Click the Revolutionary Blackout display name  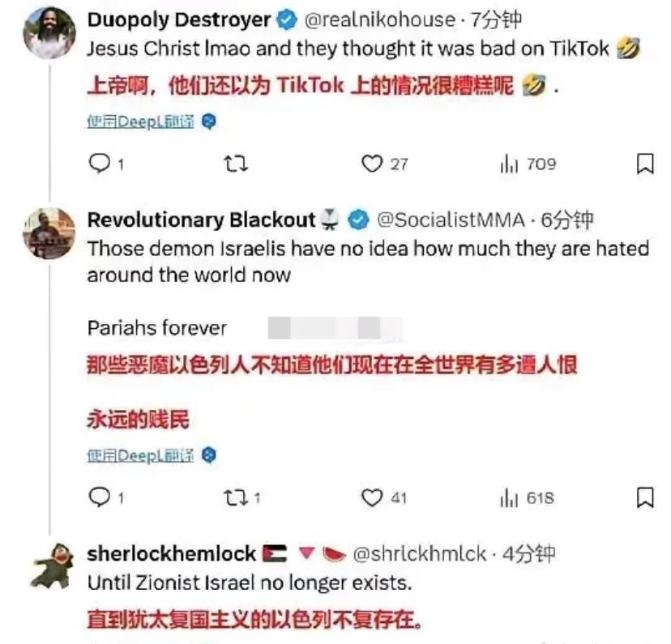(x=201, y=220)
